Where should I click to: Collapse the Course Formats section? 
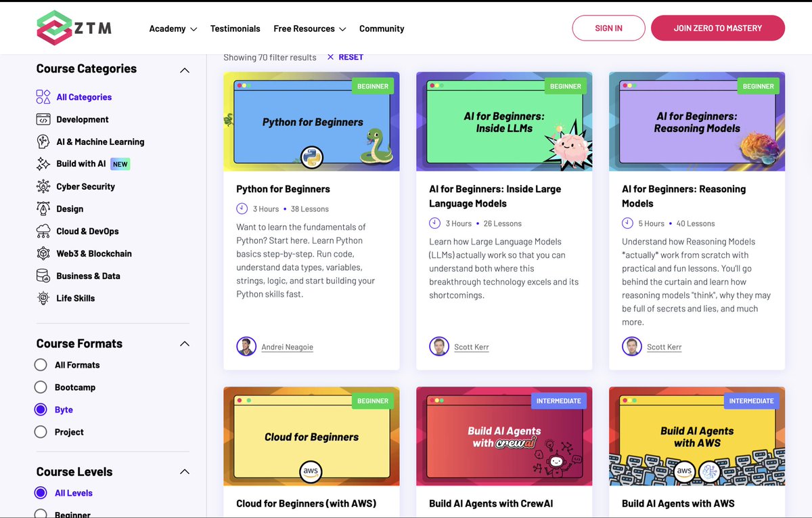click(184, 344)
